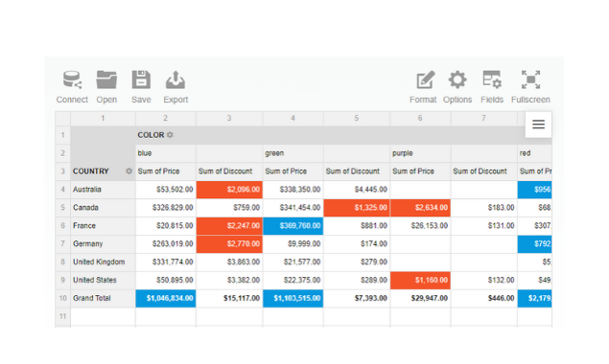Click the orange cell $2,634.00
609x364 pixels.
[x=420, y=208]
